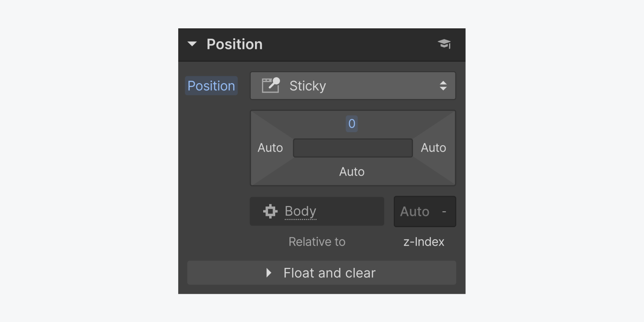The image size is (644, 322).
Task: Click the Body element cross icon
Action: coord(270,211)
